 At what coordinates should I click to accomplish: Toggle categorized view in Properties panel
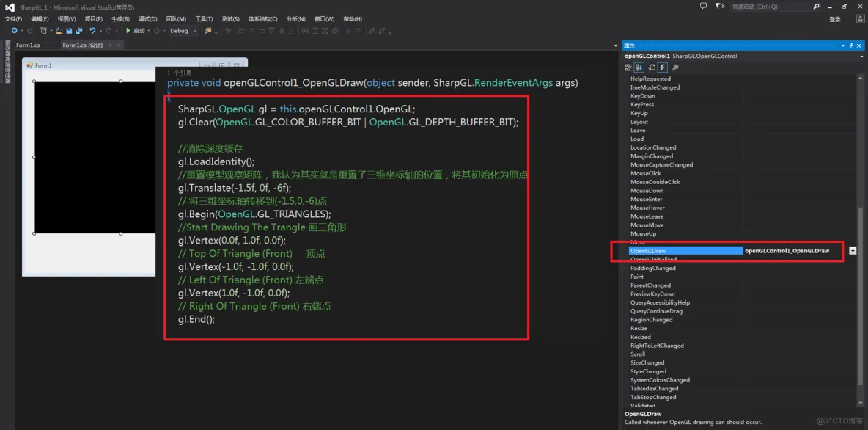pos(629,68)
